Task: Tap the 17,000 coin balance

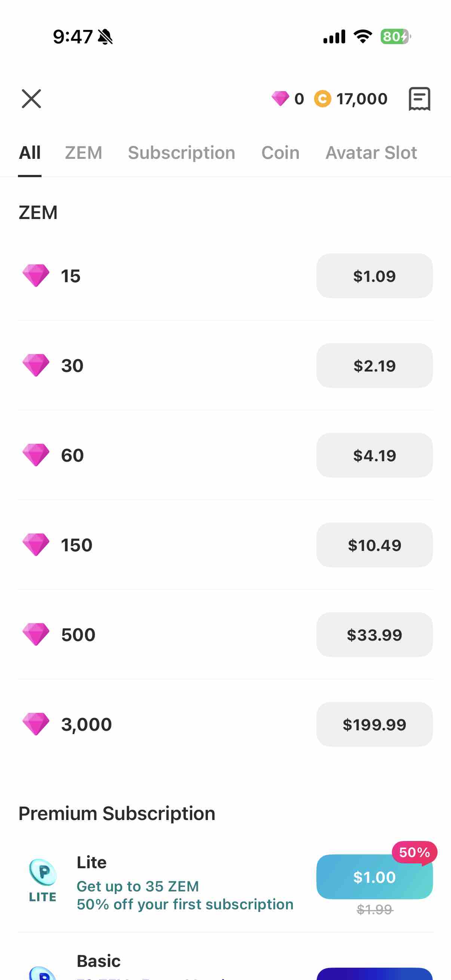Action: point(362,99)
